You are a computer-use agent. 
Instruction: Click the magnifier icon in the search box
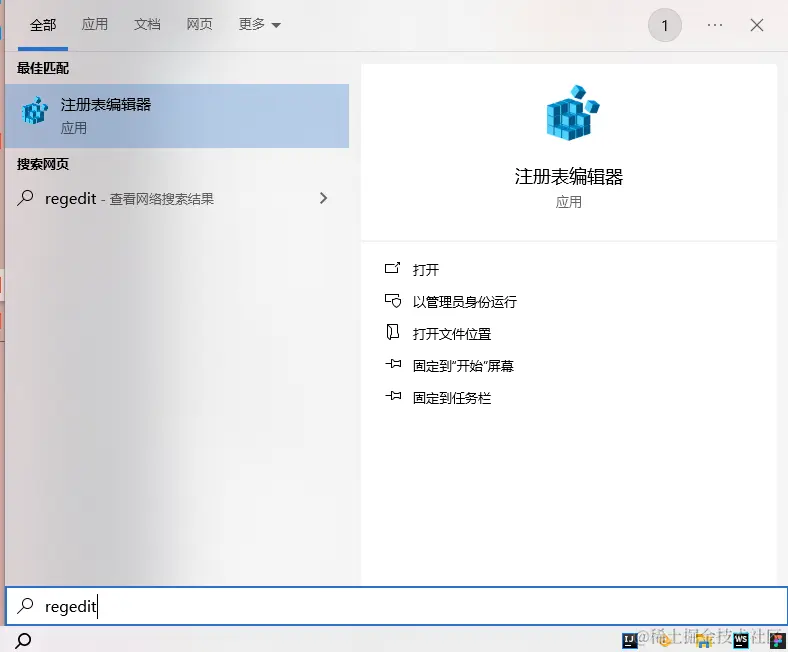coord(25,606)
